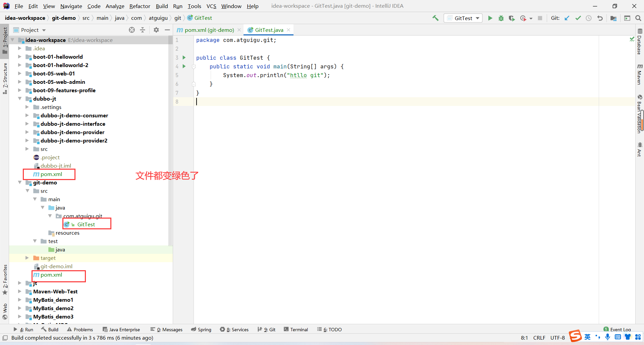Viewport: 644px width, 345px height.
Task: Rollback changes with the undo arrow icon
Action: (600, 18)
